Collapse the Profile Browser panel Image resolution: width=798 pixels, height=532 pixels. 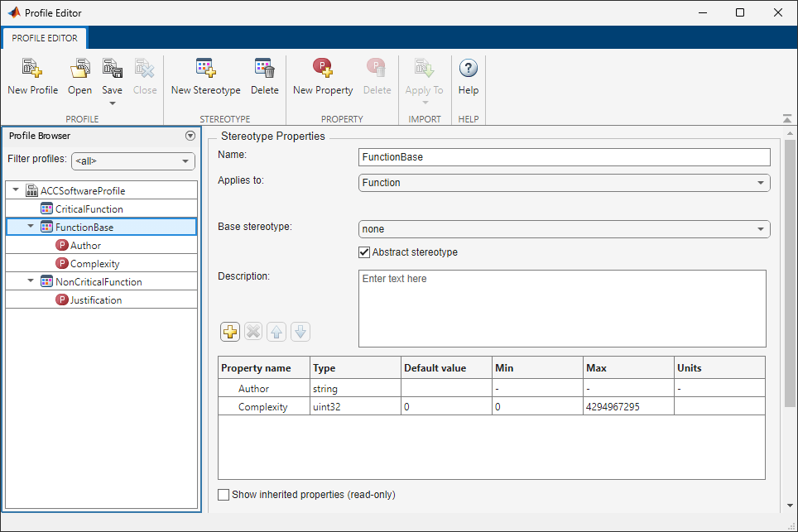point(190,135)
